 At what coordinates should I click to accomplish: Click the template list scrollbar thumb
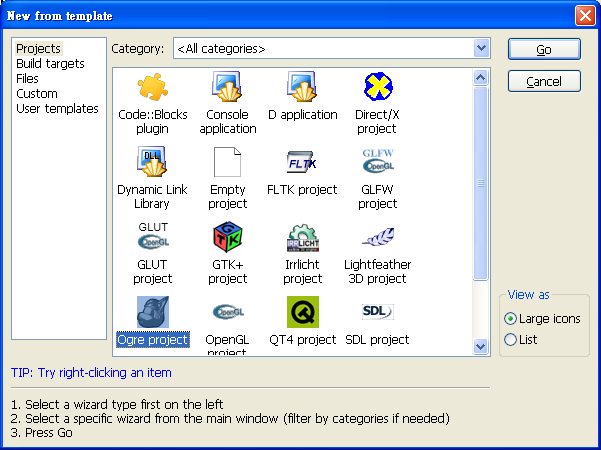tap(480, 184)
